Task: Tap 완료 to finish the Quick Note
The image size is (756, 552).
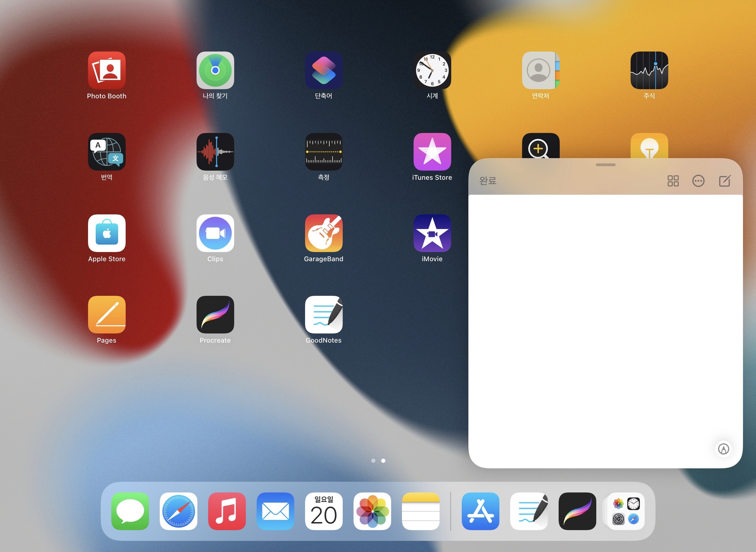Action: pyautogui.click(x=488, y=181)
